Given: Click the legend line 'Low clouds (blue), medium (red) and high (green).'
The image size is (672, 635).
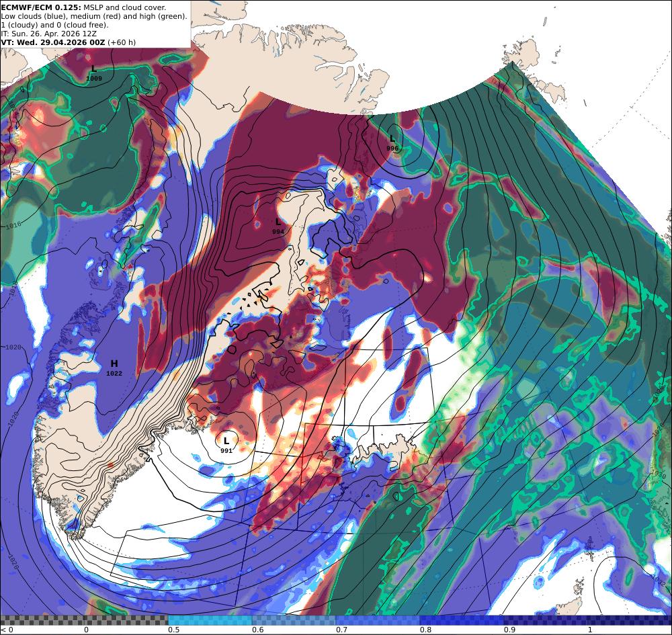Looking at the screenshot, I should (x=94, y=16).
